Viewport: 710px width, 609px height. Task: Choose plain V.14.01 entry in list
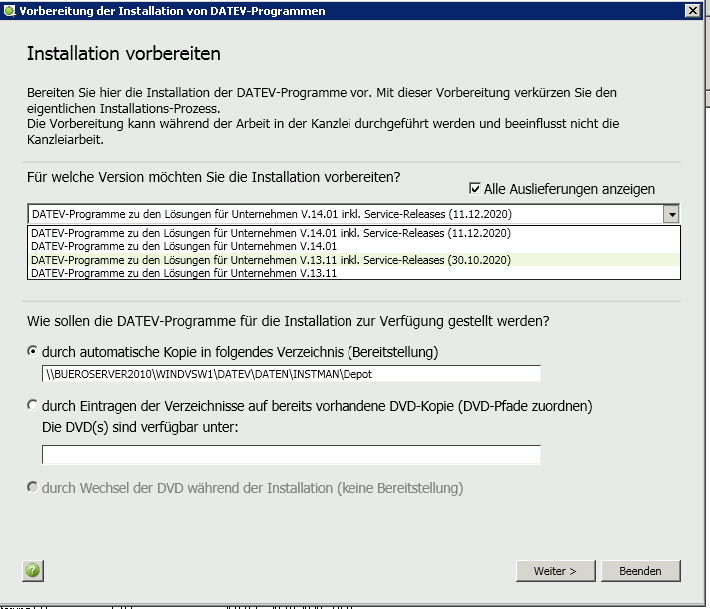pyautogui.click(x=354, y=246)
